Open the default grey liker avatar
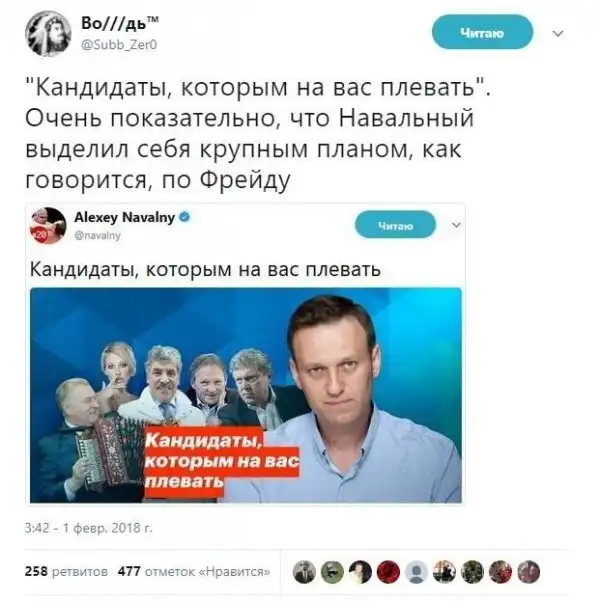600x601 pixels. click(x=416, y=572)
